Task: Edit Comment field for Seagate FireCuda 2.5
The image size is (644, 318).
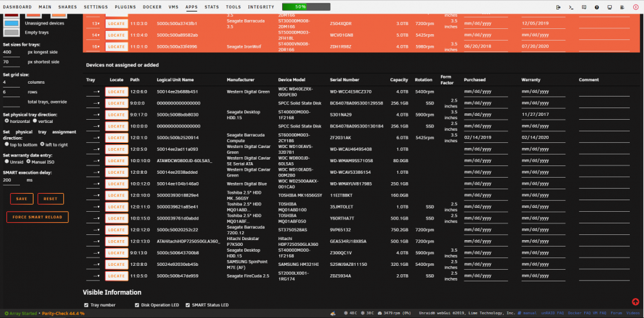Action: pyautogui.click(x=604, y=276)
